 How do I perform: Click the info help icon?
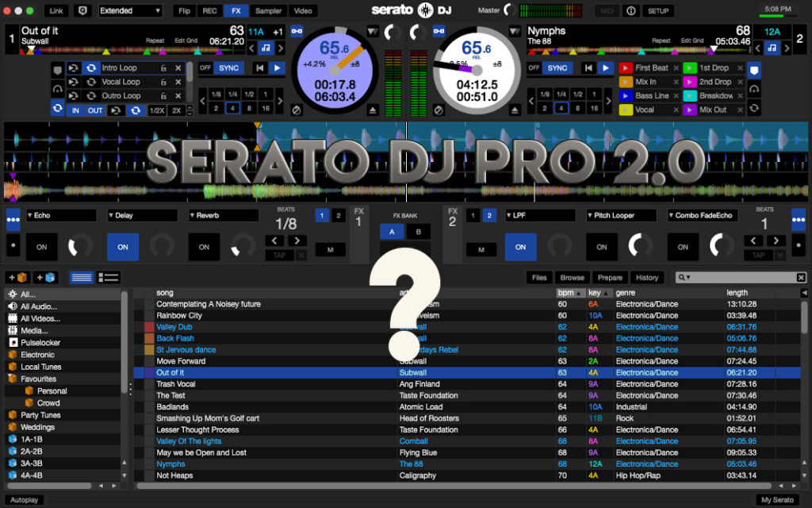(630, 10)
